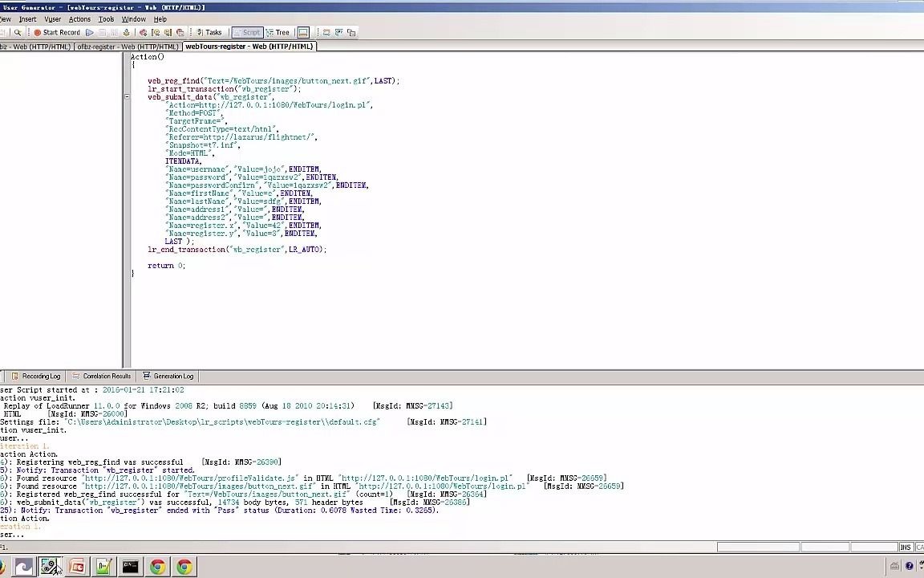The height and width of the screenshot is (578, 924).
Task: Open the Generation Log tab
Action: tap(168, 376)
